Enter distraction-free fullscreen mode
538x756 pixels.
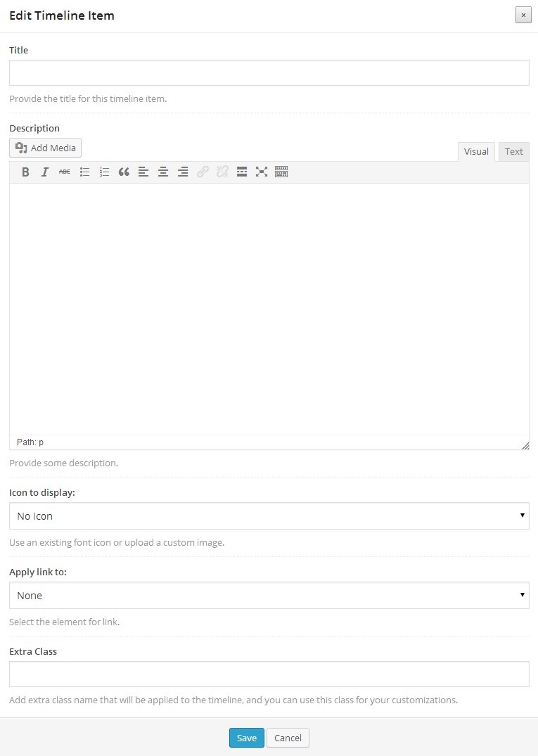[x=262, y=172]
